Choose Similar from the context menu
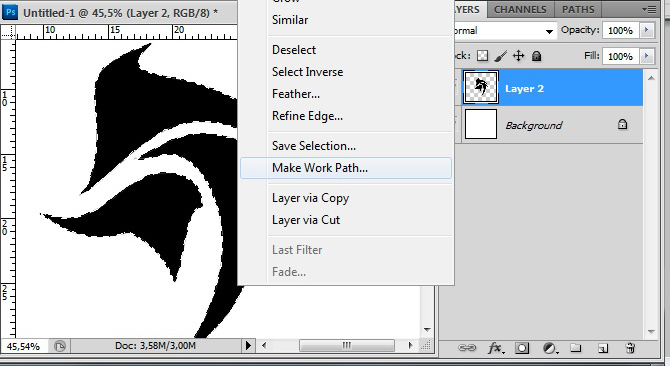670x366 pixels. coord(290,20)
